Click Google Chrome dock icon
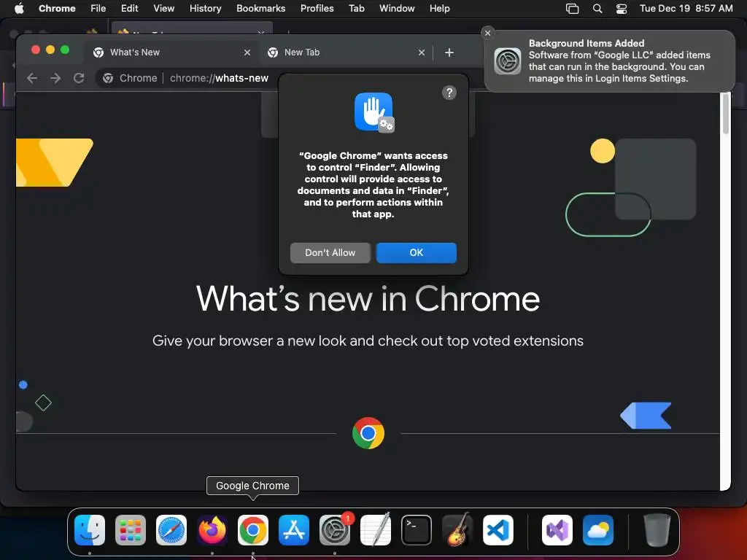The height and width of the screenshot is (560, 747). pos(253,530)
